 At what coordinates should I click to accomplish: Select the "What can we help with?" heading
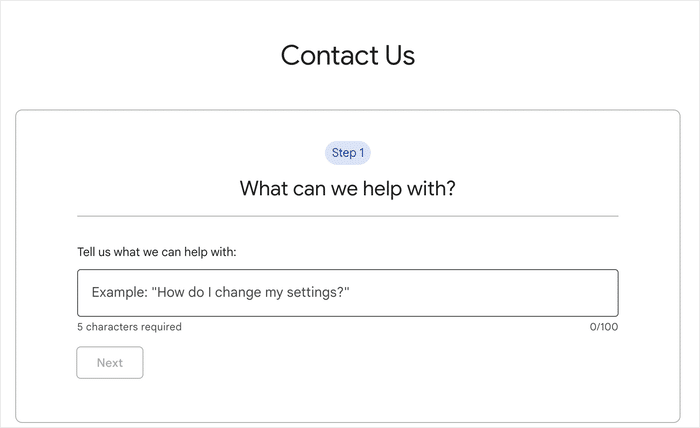click(x=348, y=187)
